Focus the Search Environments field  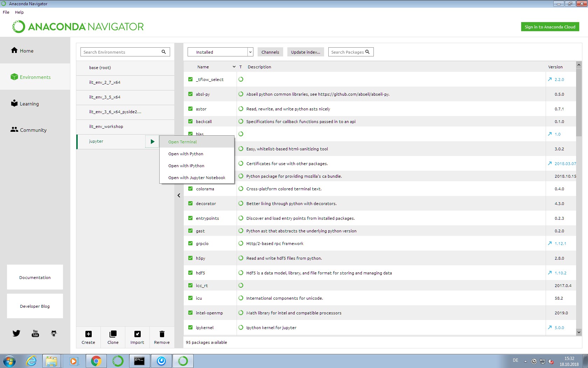click(125, 52)
